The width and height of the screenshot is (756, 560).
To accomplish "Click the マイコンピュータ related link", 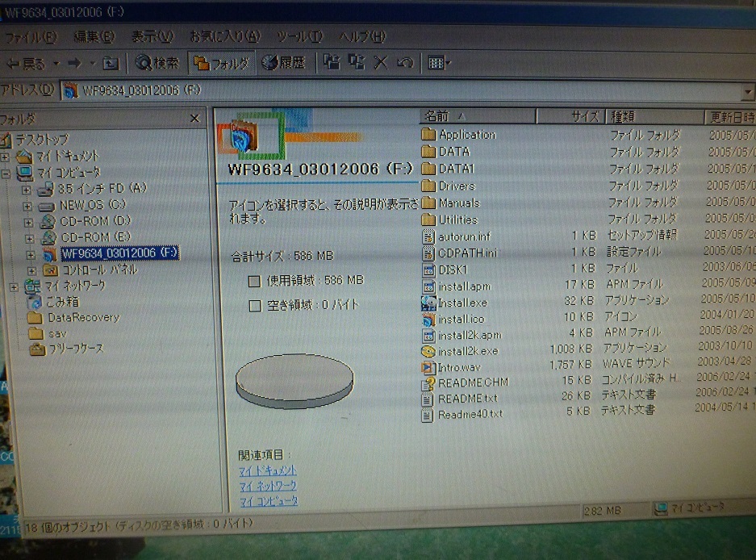I will coord(268,500).
